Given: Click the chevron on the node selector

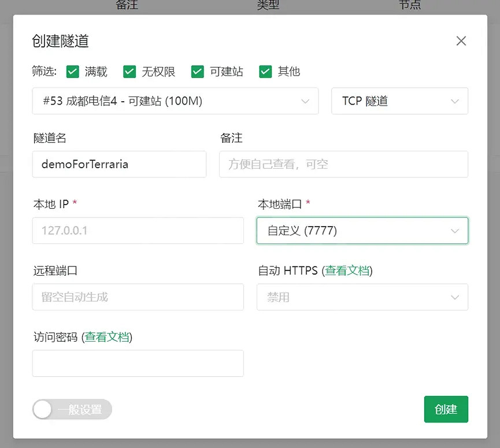Looking at the screenshot, I should point(305,101).
